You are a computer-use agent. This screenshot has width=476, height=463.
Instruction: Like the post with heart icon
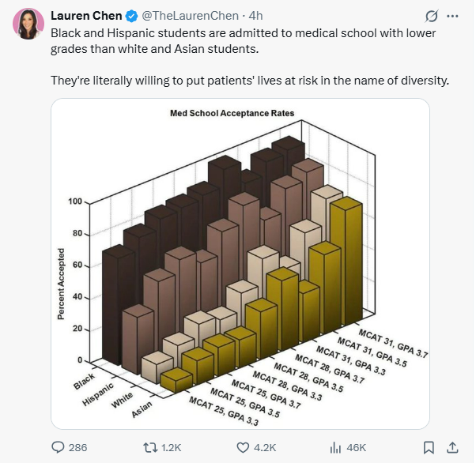click(242, 447)
